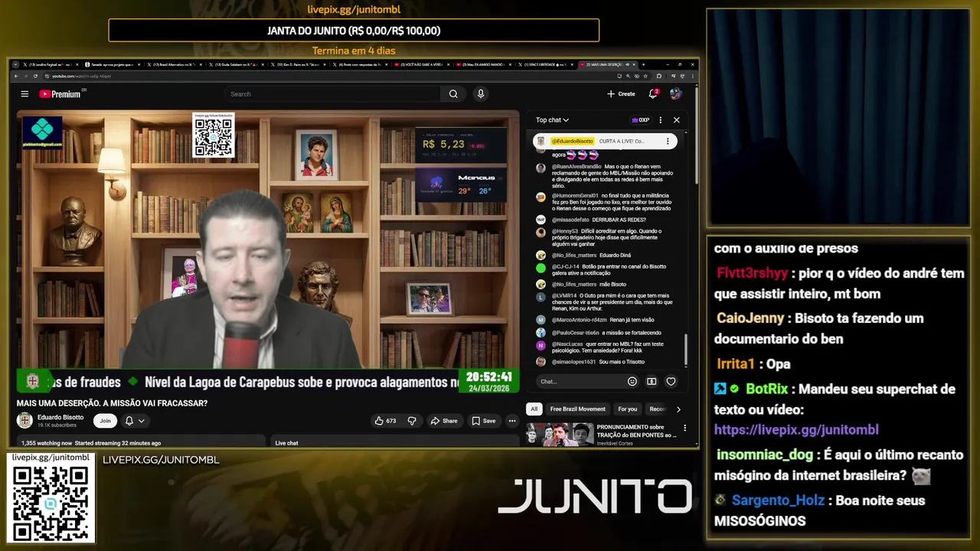Open the account avatar menu

coord(675,94)
